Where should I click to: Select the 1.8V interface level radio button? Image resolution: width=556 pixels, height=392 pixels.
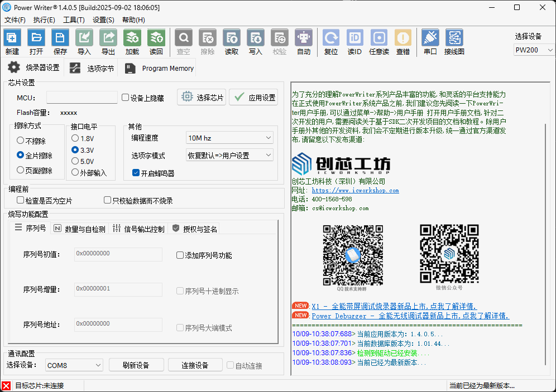75,138
